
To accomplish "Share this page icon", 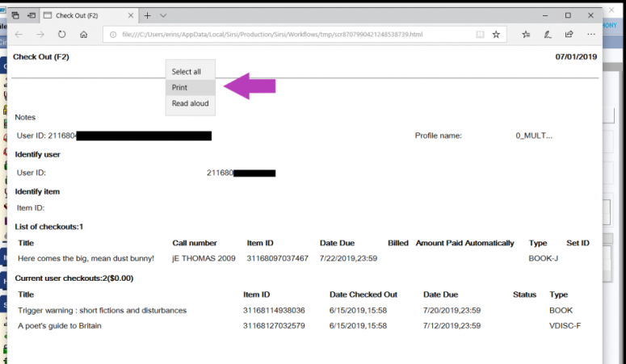I will tap(569, 35).
